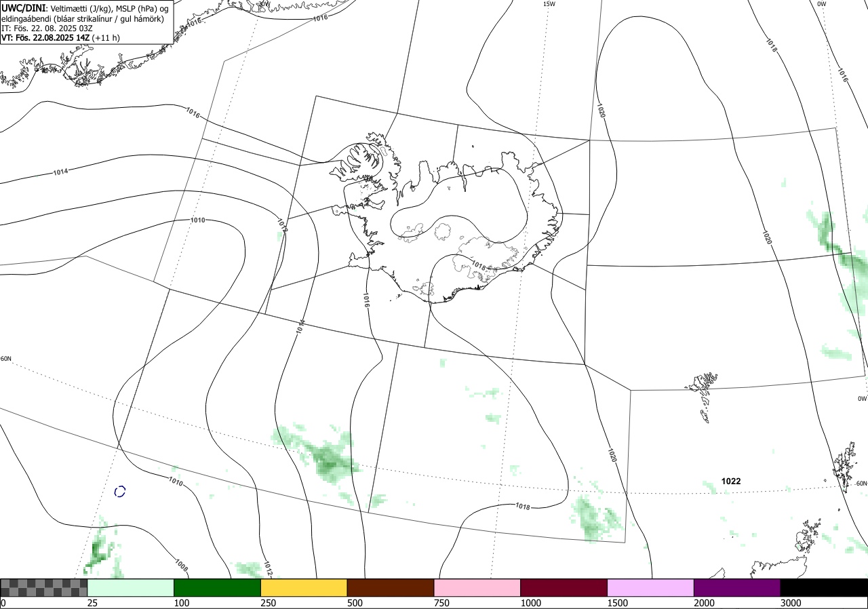Image resolution: width=868 pixels, height=609 pixels.
Task: Click the legend value '500'
Action: click(x=355, y=603)
